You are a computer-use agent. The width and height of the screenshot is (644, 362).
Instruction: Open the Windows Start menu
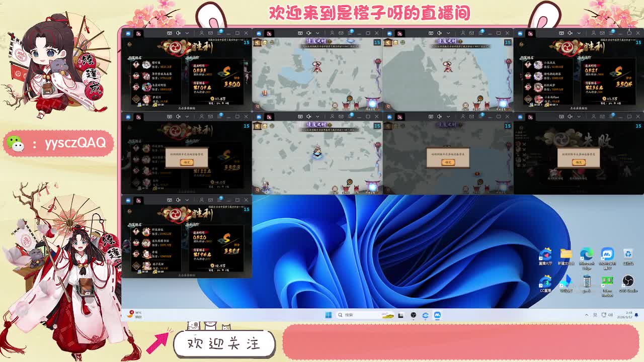[x=329, y=315]
